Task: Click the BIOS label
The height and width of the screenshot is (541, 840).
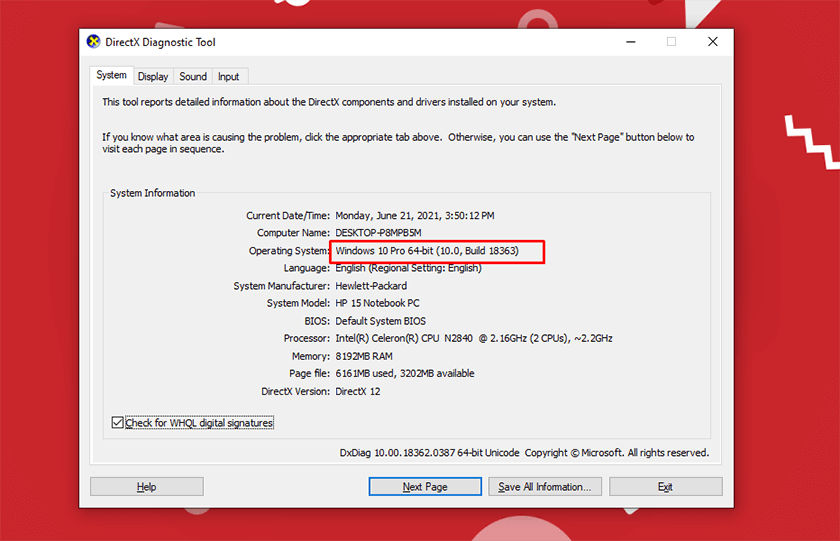Action: (317, 321)
